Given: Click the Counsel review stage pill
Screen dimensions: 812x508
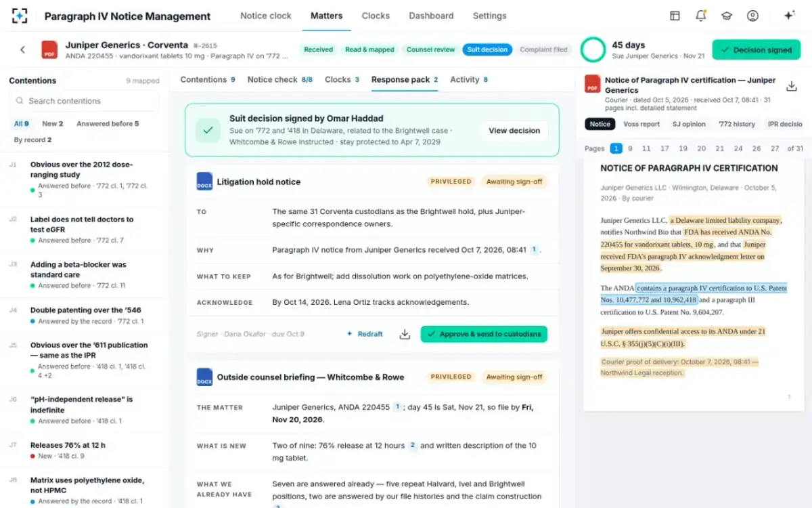Looking at the screenshot, I should coord(430,49).
